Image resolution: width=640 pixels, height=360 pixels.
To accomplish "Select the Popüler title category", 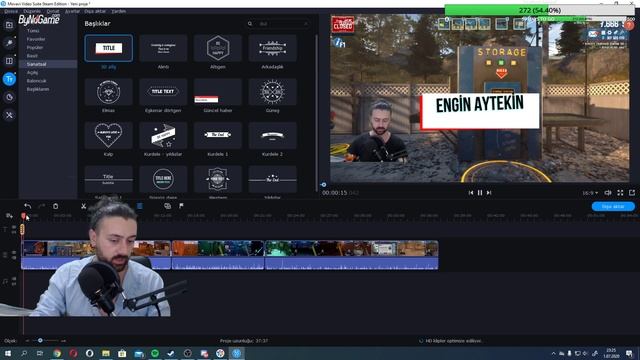I will click(35, 47).
